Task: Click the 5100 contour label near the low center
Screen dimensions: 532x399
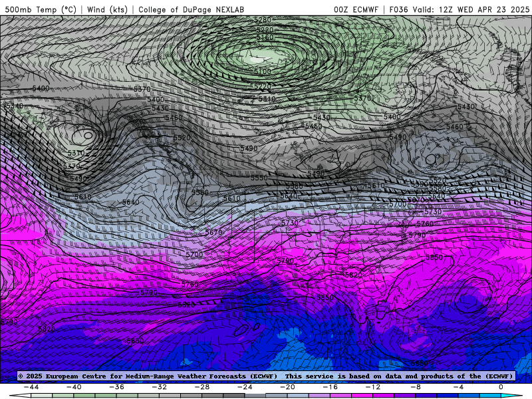Action: point(263,71)
